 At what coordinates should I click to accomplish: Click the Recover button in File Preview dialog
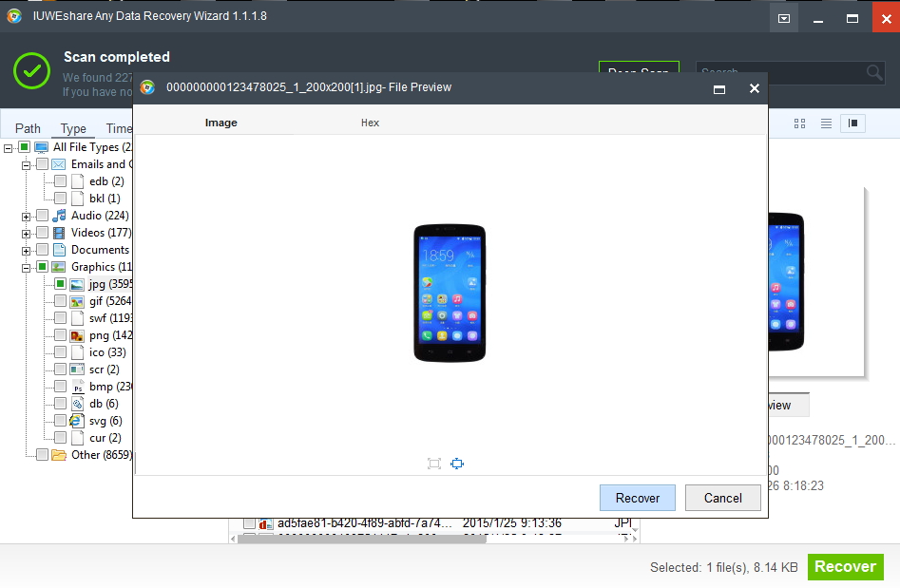(x=637, y=498)
